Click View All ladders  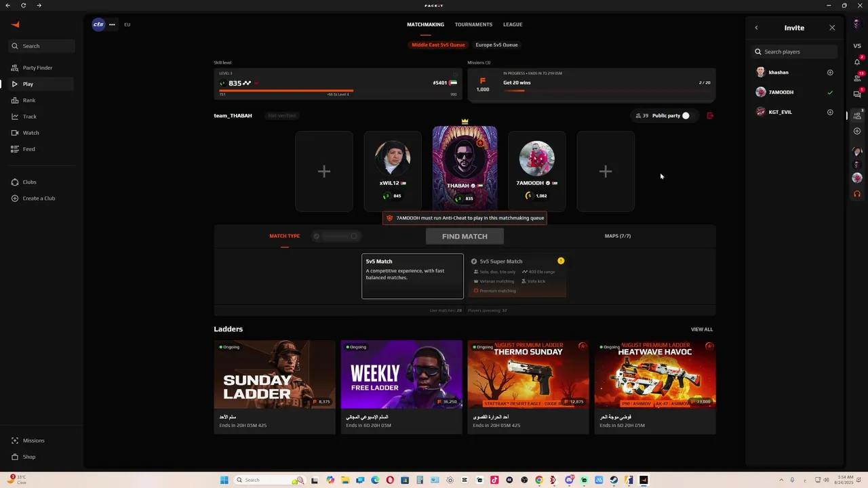(702, 329)
